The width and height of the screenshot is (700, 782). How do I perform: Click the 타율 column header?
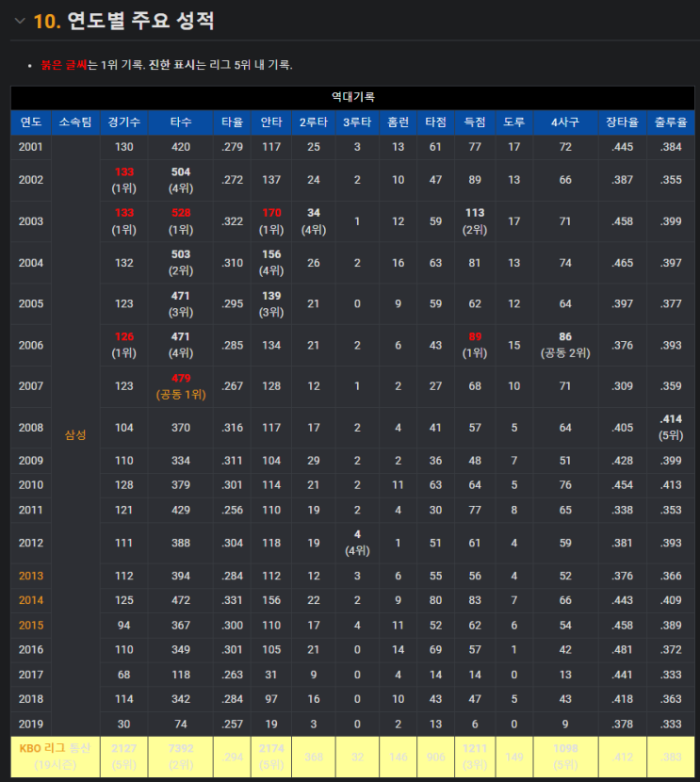tap(233, 122)
